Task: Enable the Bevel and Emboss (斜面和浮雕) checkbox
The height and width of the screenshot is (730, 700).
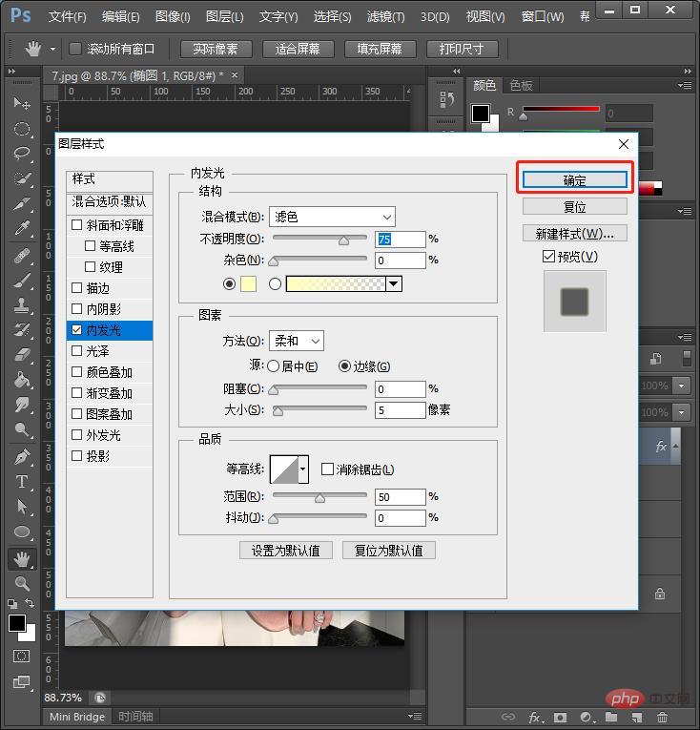Action: click(77, 225)
